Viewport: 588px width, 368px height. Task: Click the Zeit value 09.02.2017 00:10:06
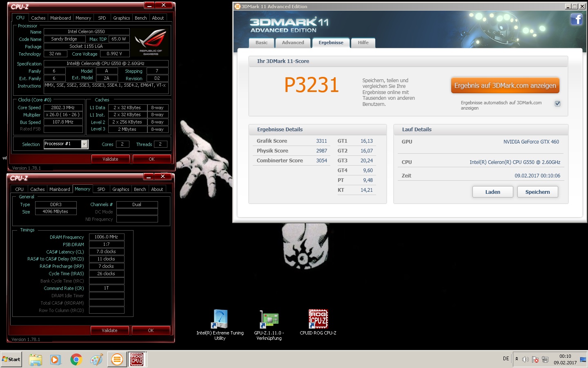click(x=537, y=176)
